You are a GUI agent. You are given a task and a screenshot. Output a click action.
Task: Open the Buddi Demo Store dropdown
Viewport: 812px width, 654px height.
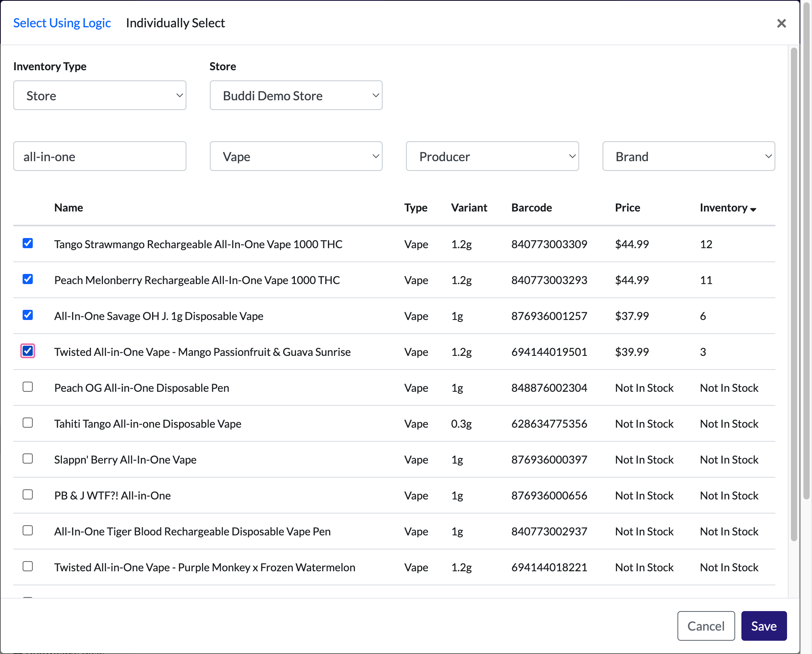[x=296, y=95]
